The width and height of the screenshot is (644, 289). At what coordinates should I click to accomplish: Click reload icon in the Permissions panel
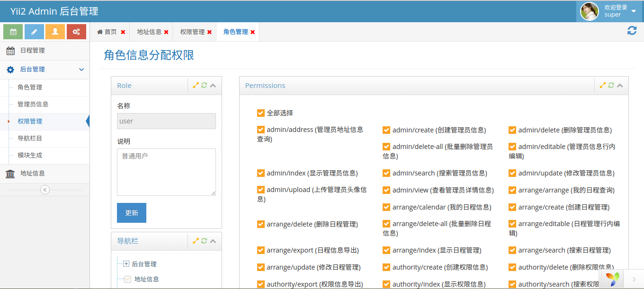tap(611, 86)
